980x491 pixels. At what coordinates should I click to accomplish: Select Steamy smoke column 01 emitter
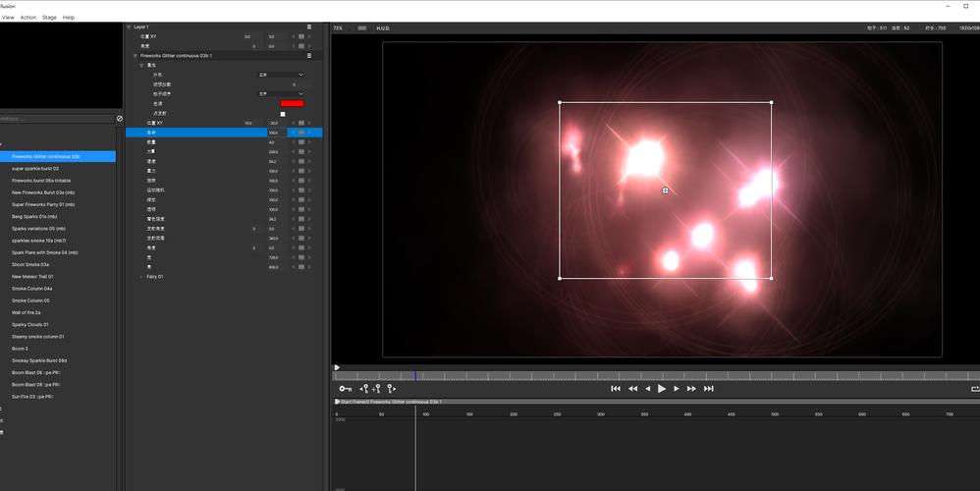coord(37,337)
